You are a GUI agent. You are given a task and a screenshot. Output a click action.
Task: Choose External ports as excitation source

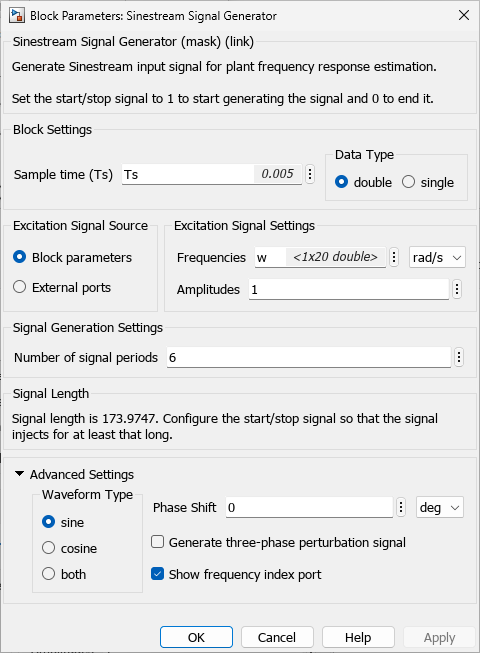coord(62,287)
